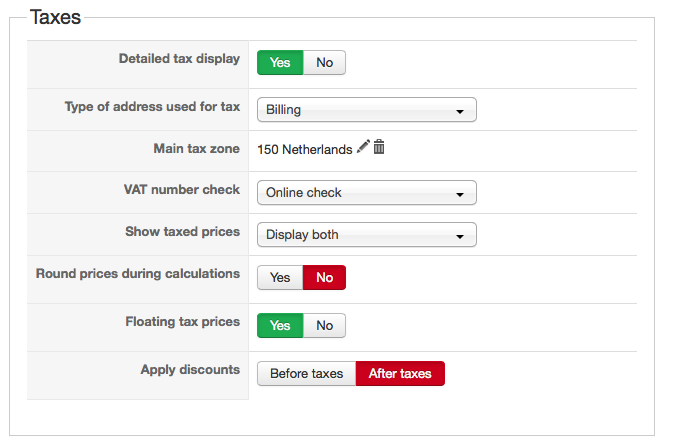Set Detailed tax display to Yes
The image size is (673, 446).
click(x=280, y=62)
